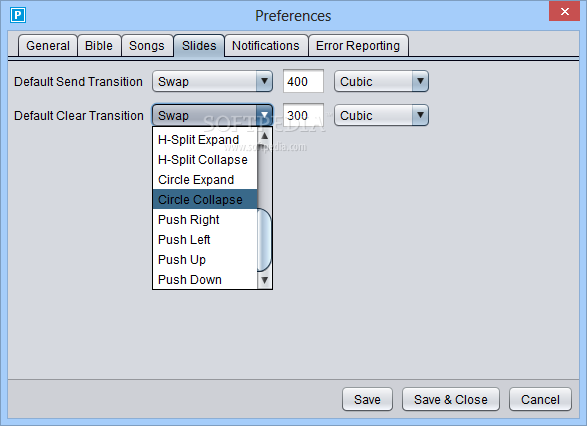Click the Preferences window app icon

pyautogui.click(x=18, y=15)
